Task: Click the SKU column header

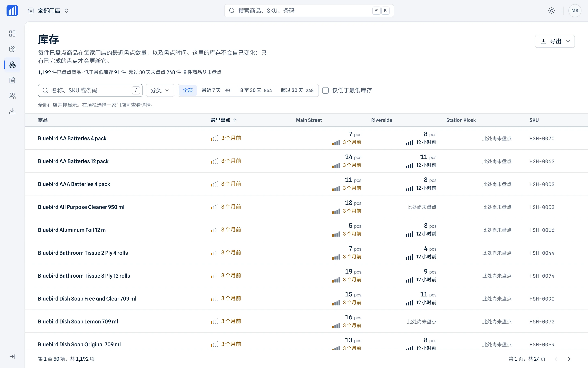Action: point(534,120)
